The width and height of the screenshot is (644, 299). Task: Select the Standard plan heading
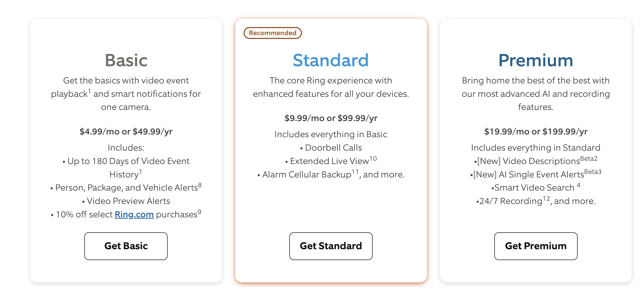[x=331, y=60]
